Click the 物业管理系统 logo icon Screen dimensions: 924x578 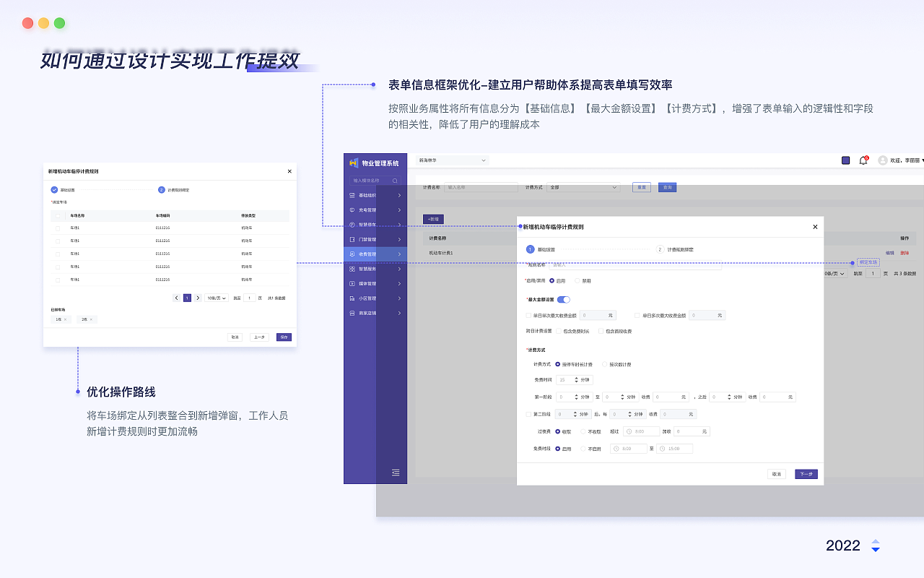[354, 163]
